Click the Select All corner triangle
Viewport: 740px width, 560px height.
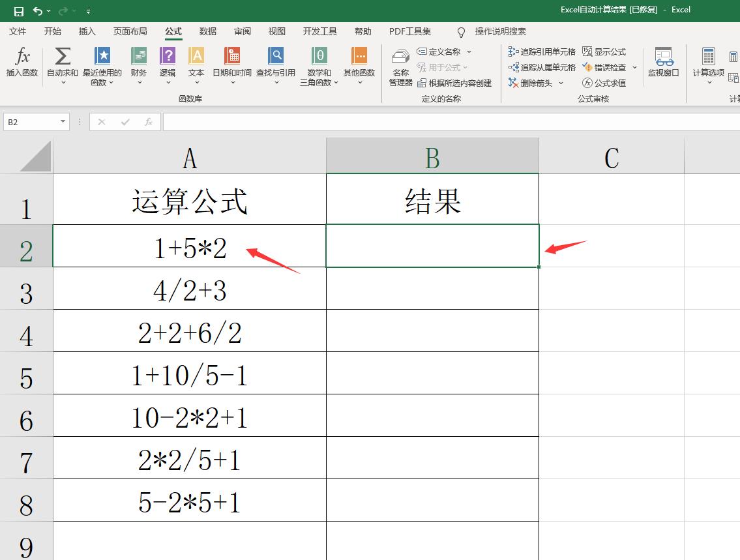point(35,156)
